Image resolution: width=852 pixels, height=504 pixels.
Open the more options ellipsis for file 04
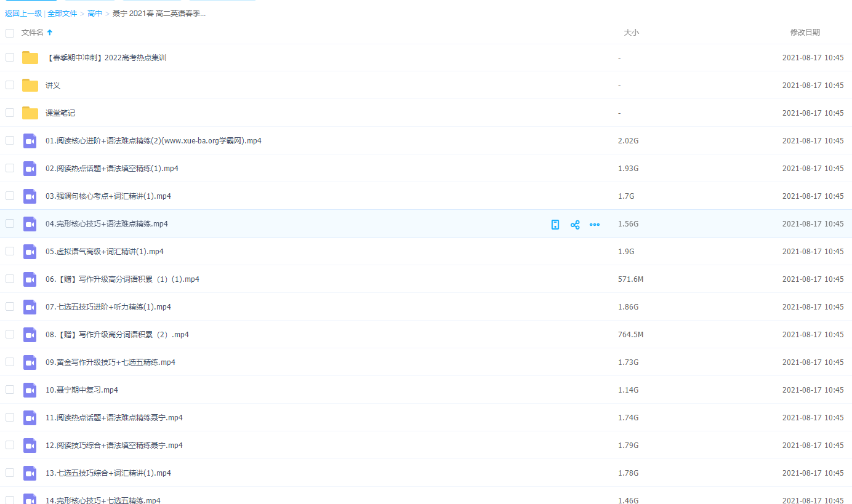click(x=595, y=225)
